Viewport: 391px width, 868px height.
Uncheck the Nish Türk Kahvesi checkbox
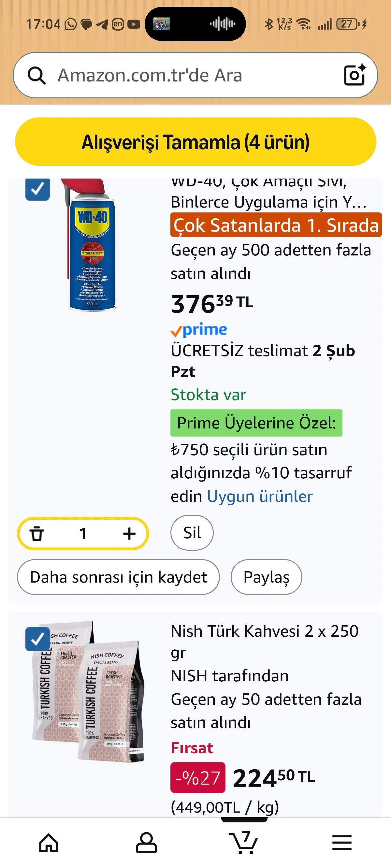(x=37, y=639)
